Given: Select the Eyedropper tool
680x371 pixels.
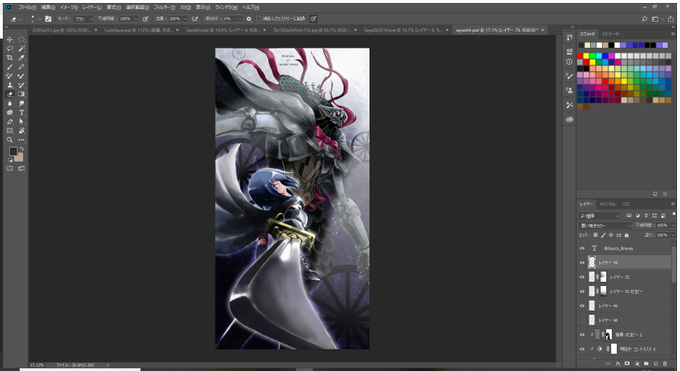Looking at the screenshot, I should click(21, 58).
